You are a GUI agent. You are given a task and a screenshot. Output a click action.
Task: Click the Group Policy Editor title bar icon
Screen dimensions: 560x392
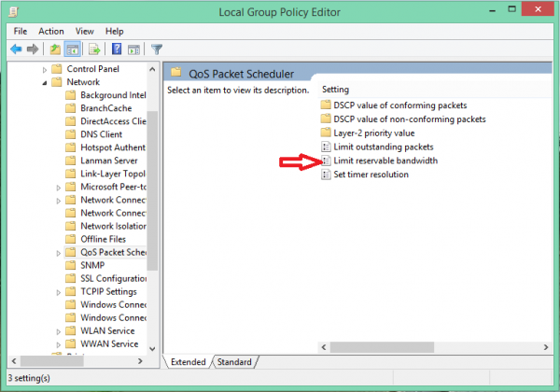tap(13, 12)
